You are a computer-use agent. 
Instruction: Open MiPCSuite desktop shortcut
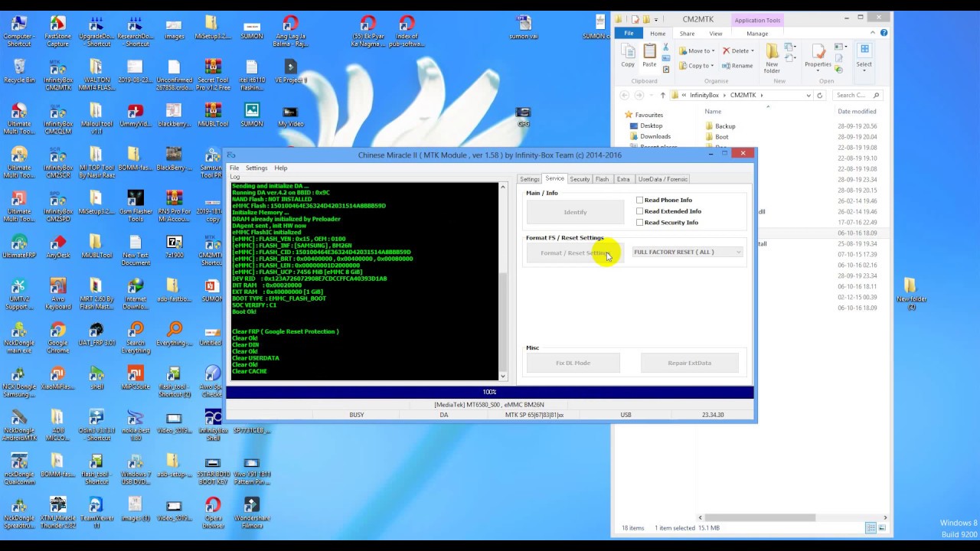[136, 377]
